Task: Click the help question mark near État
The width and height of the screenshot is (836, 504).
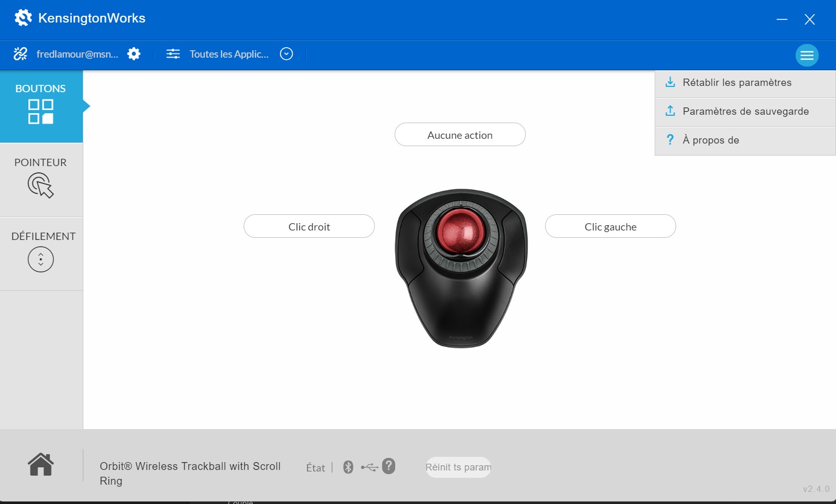Action: click(x=388, y=466)
